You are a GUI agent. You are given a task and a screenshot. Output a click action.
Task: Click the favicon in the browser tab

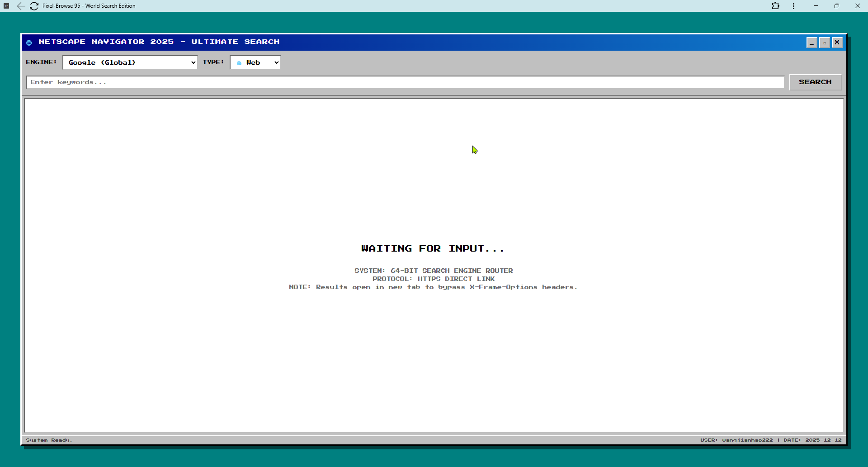click(7, 5)
